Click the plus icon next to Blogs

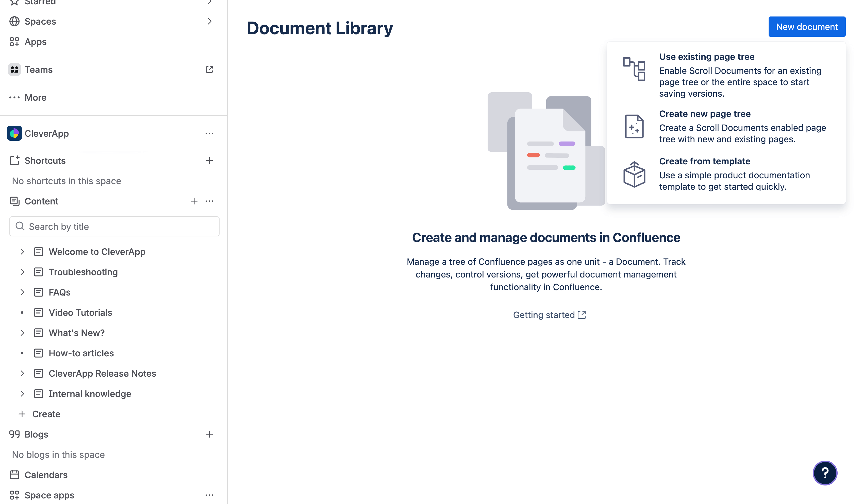click(209, 434)
